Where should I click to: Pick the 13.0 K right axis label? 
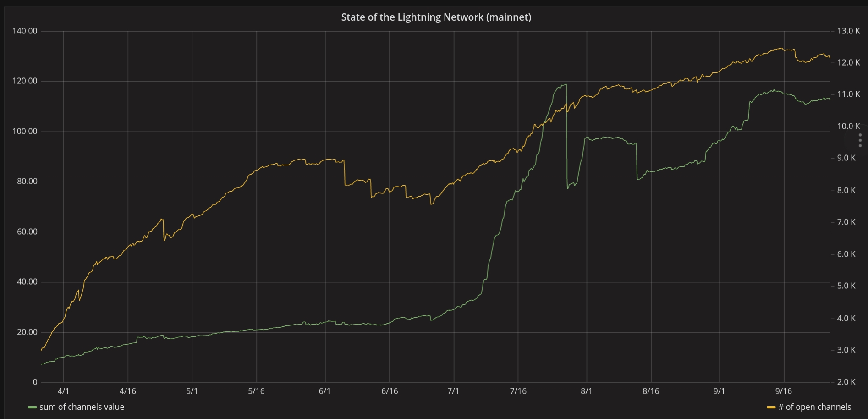(848, 31)
